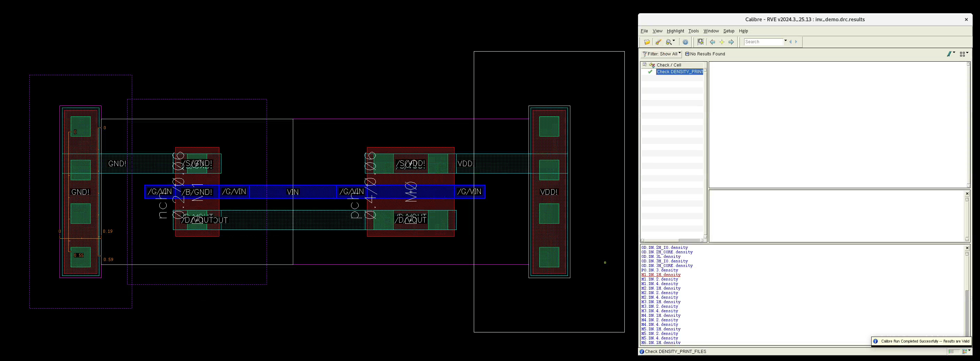Open the Highlight menu
980x361 pixels.
tap(675, 31)
